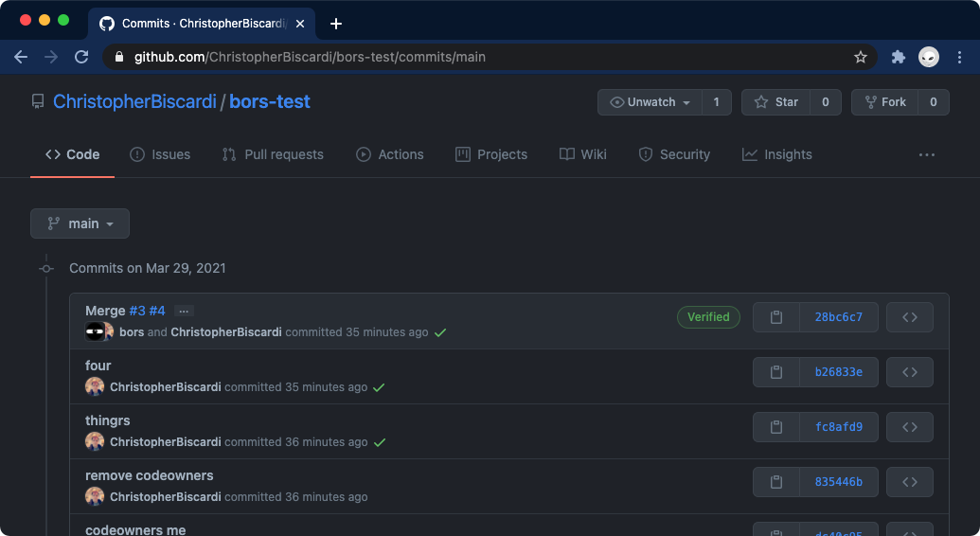Open the Chrome profile avatar
The image size is (980, 536).
click(929, 57)
